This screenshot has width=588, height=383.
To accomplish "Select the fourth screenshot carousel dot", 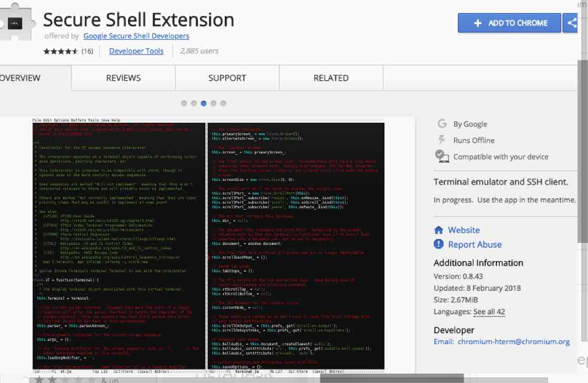I will pyautogui.click(x=213, y=103).
